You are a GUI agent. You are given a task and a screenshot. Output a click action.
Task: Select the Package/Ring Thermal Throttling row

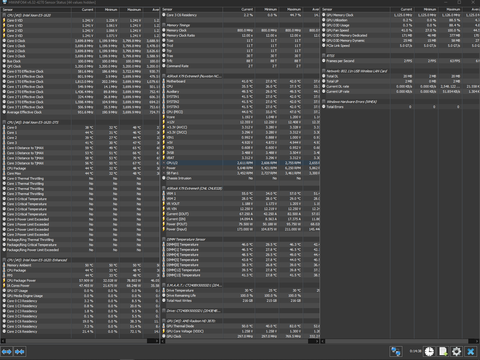80,240
